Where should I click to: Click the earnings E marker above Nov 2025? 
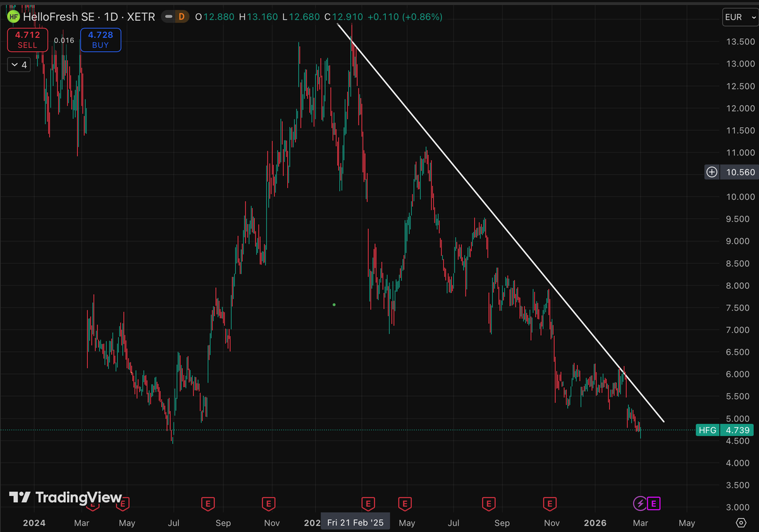[550, 504]
